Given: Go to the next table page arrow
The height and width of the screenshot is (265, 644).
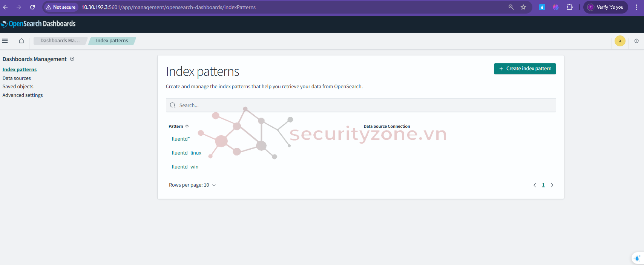Looking at the screenshot, I should pos(552,185).
